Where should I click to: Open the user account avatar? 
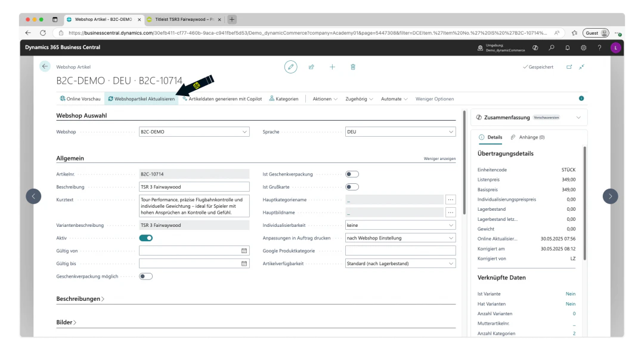615,48
